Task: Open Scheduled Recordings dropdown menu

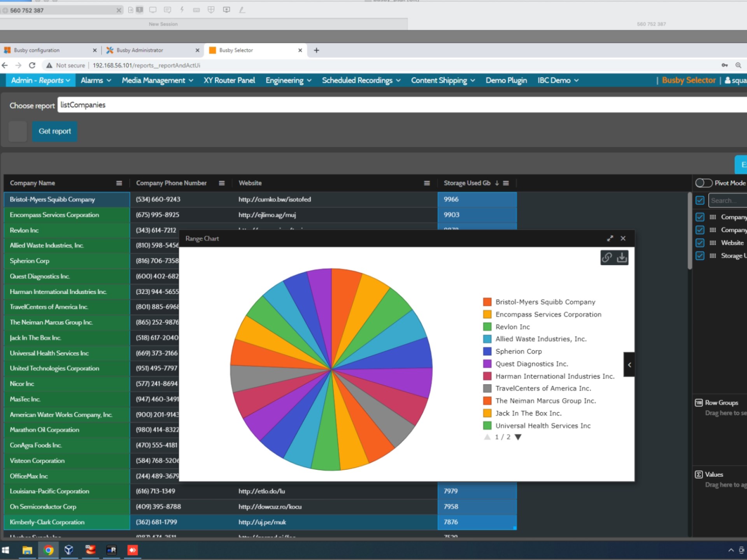Action: click(x=361, y=80)
